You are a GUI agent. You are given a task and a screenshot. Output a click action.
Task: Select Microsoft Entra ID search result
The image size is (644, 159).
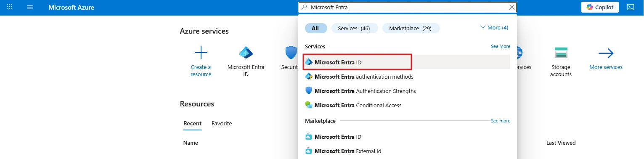(357, 62)
